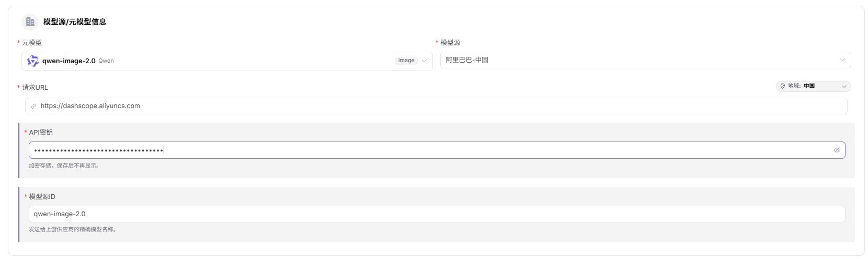Screen dimensions: 868x259
Task: Click the API密钥 password input field
Action: (437, 150)
